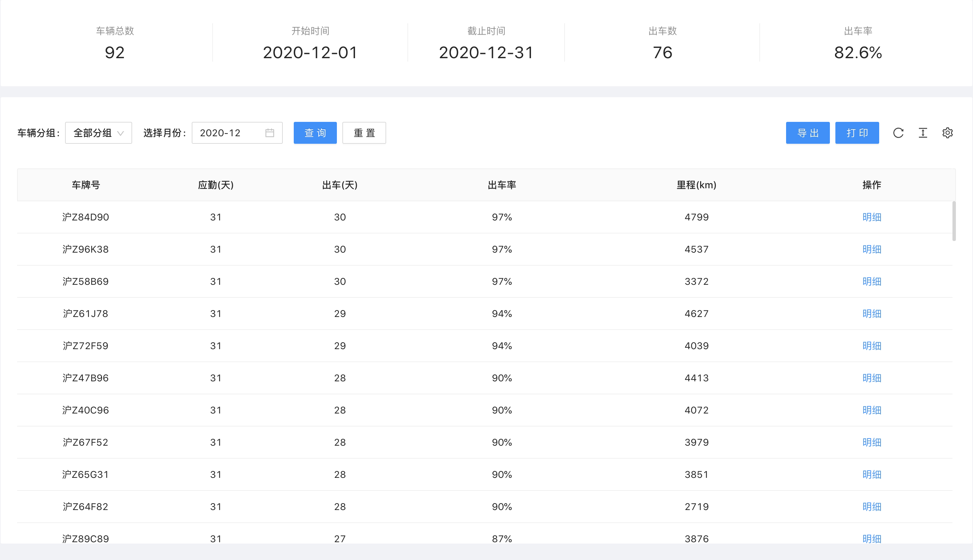
Task: Open the column settings gear icon
Action: [947, 133]
